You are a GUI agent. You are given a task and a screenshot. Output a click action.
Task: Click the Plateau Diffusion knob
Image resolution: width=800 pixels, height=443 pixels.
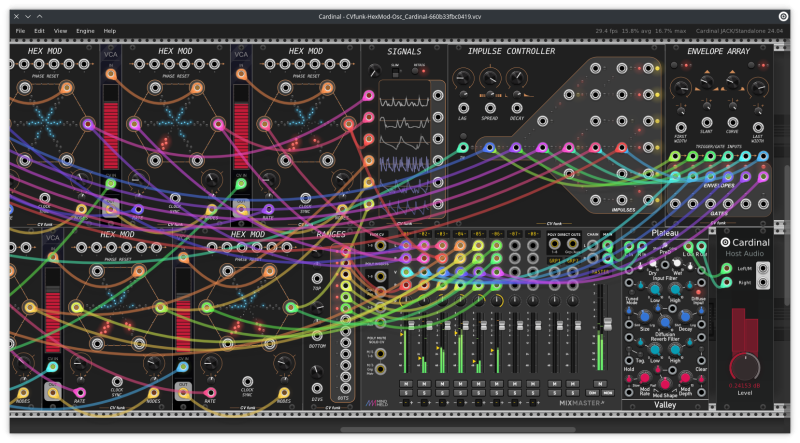click(665, 323)
